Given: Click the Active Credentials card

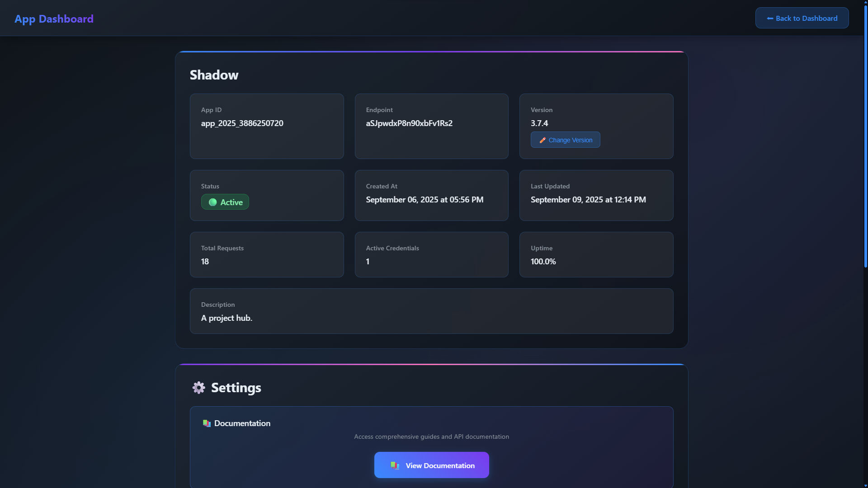Looking at the screenshot, I should point(431,254).
